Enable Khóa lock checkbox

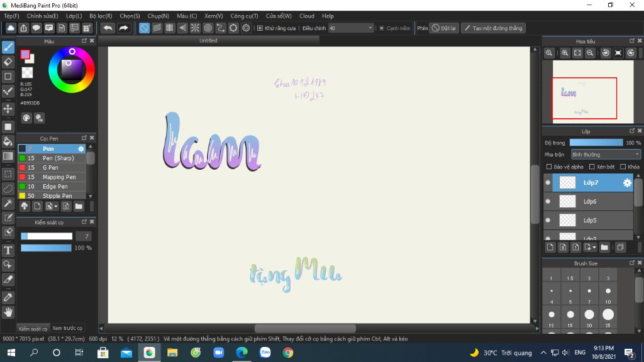point(623,167)
